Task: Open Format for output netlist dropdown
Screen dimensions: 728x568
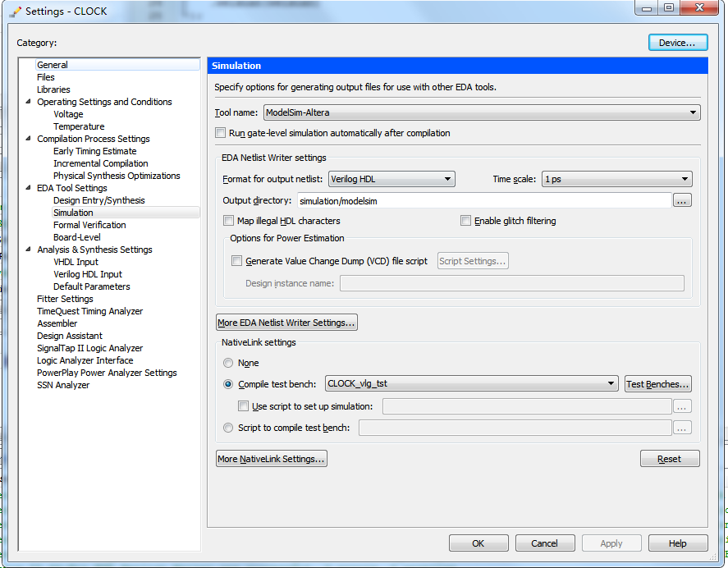Action: 391,179
